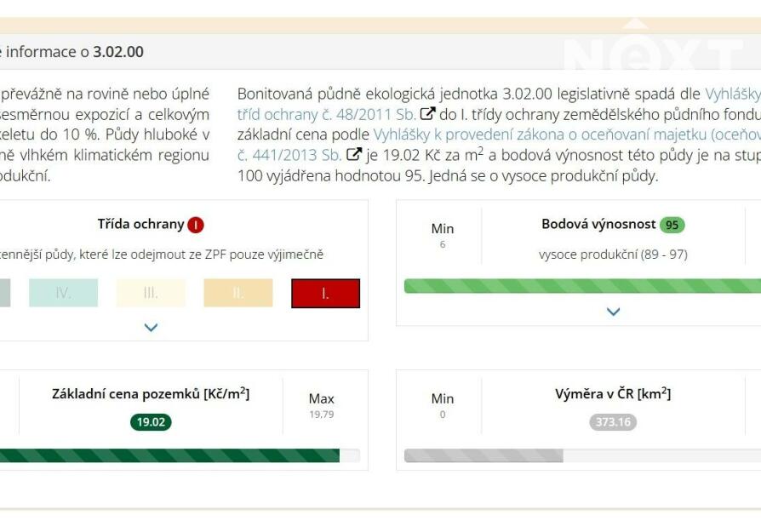Select the red class I. box
Viewport: 761px width, 532px height.
pyautogui.click(x=325, y=294)
